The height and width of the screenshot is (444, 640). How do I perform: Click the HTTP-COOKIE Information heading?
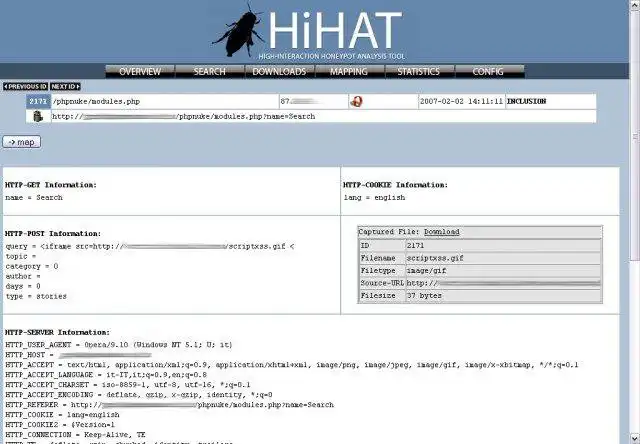click(x=395, y=185)
